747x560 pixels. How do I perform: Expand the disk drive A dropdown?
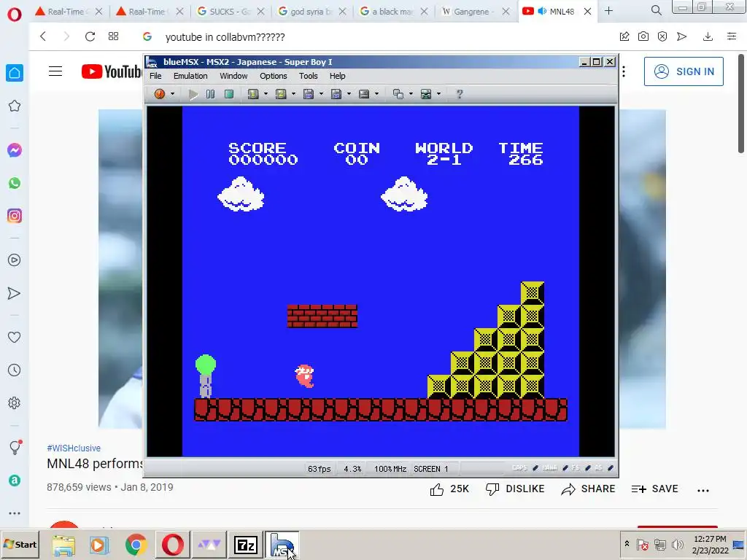pyautogui.click(x=321, y=94)
